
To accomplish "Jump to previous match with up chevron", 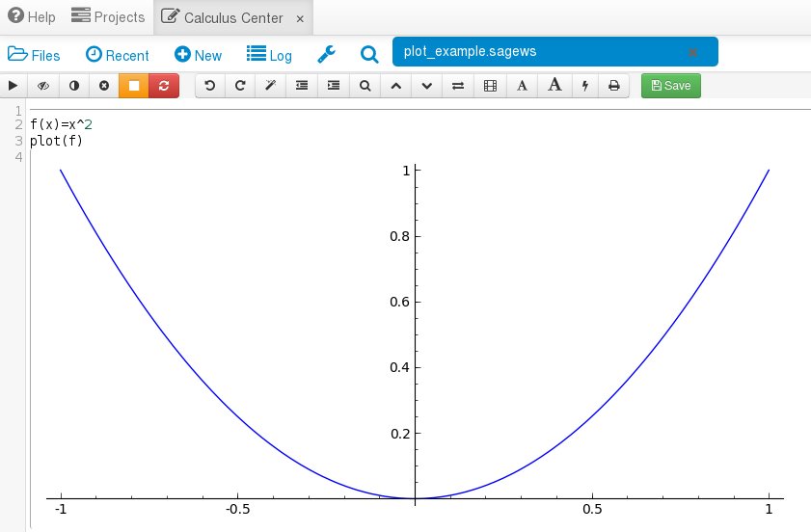I will (395, 86).
